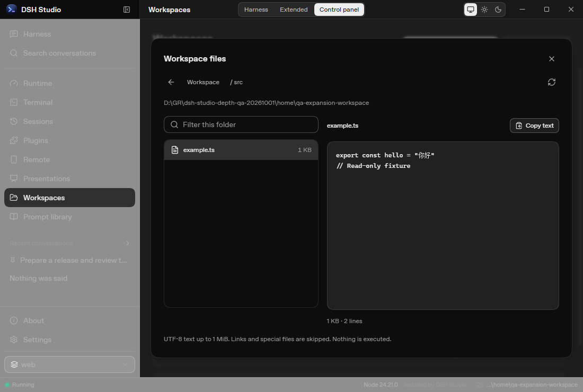Select the example.ts file row
Viewport: 583px width, 392px height.
[241, 150]
